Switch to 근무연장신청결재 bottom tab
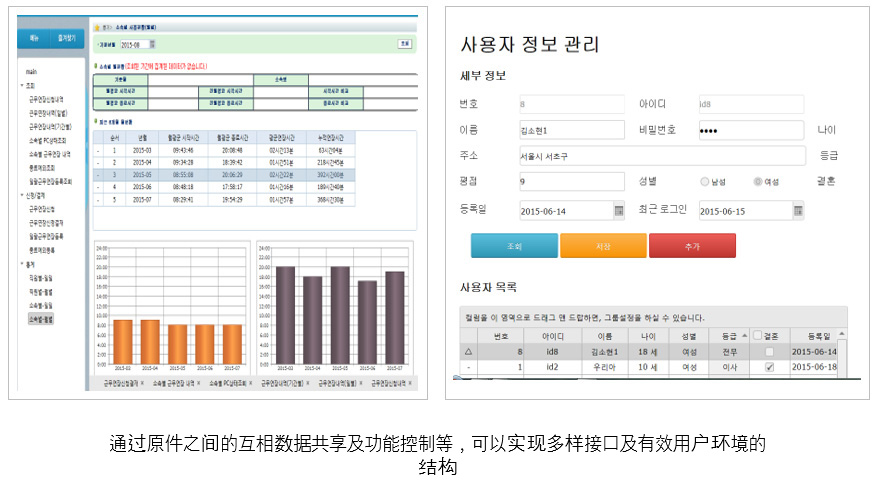Screen dimensions: 876x500 tap(121, 383)
